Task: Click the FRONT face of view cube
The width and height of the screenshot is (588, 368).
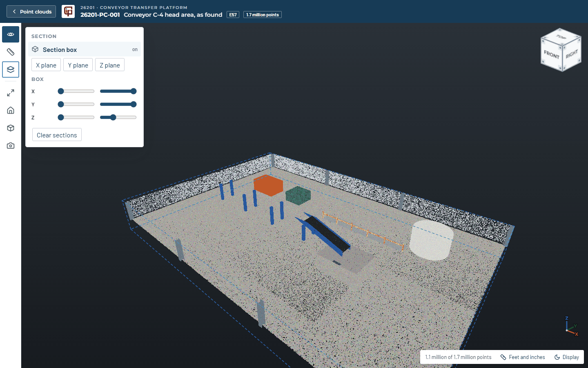Action: [551, 54]
